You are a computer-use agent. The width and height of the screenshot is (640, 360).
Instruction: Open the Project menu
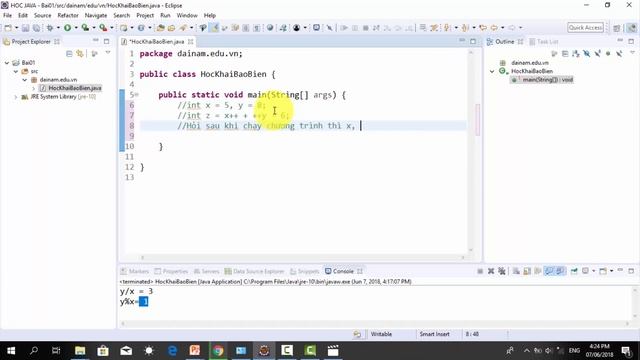click(145, 16)
